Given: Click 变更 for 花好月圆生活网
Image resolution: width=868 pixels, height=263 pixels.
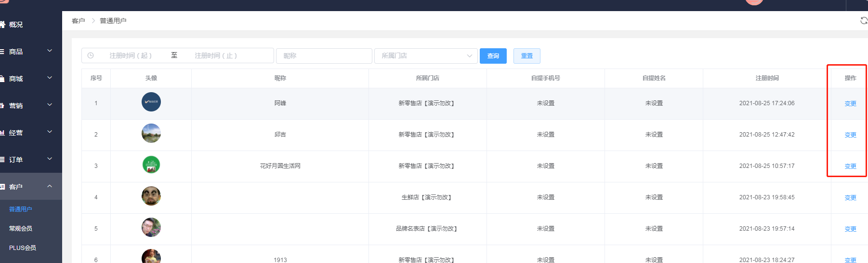Looking at the screenshot, I should point(851,166).
